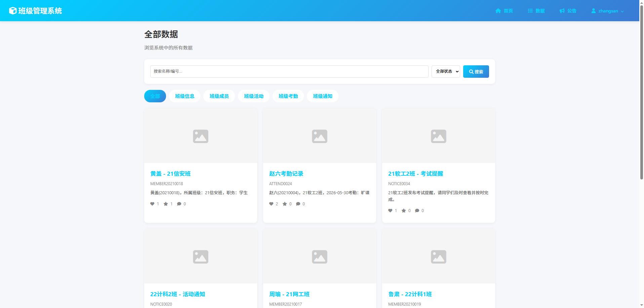
Task: Click the image placeholder of 22计科2班 - 活动通知
Action: tap(201, 256)
